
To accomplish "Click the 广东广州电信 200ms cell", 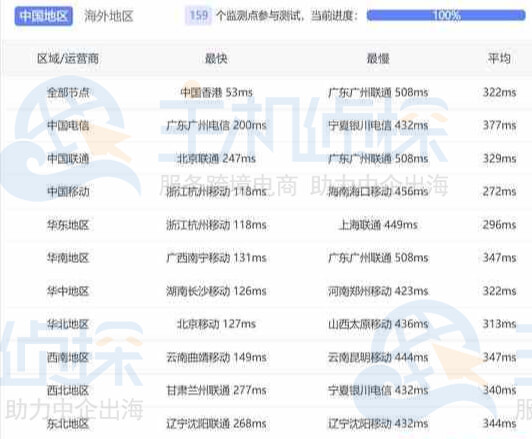I will pos(216,126).
